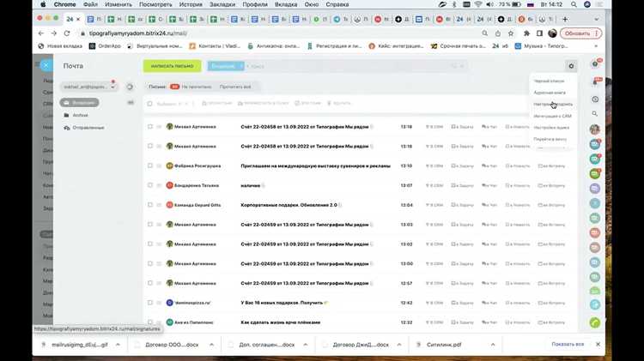Check the 12:57 Михаил Артеменко email checkbox
Viewport: 644px width, 361px height.
[x=150, y=283]
